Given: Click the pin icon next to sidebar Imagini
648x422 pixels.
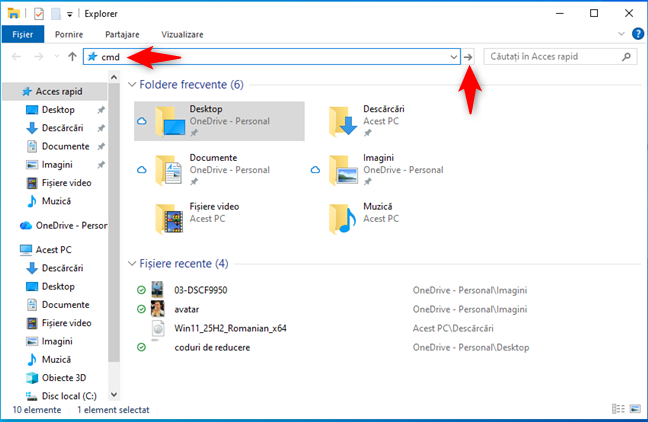Looking at the screenshot, I should click(101, 165).
